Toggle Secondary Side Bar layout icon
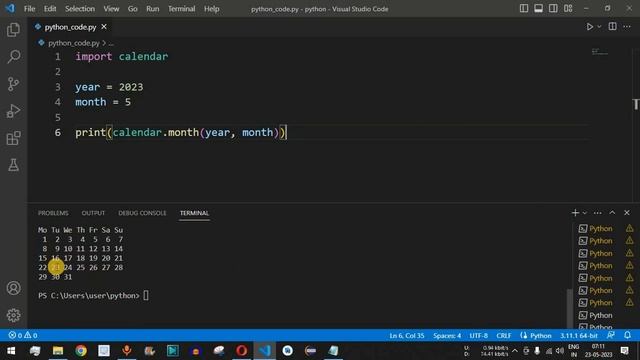Screen dimensions: 640x360 [553, 9]
